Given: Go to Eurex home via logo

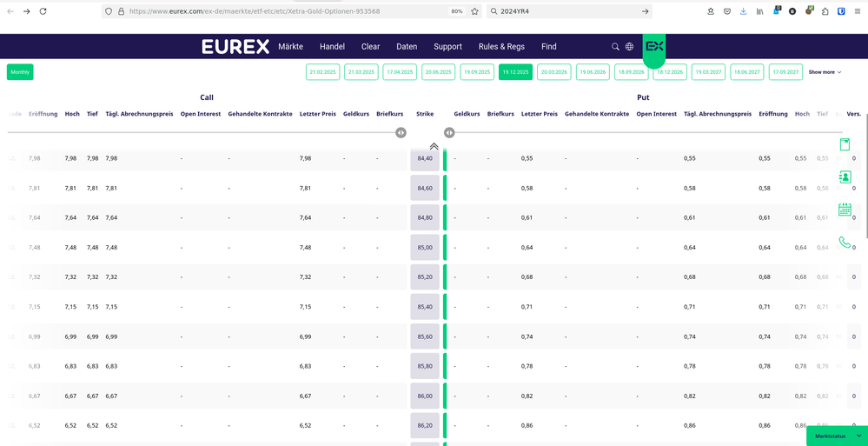Looking at the screenshot, I should (235, 47).
